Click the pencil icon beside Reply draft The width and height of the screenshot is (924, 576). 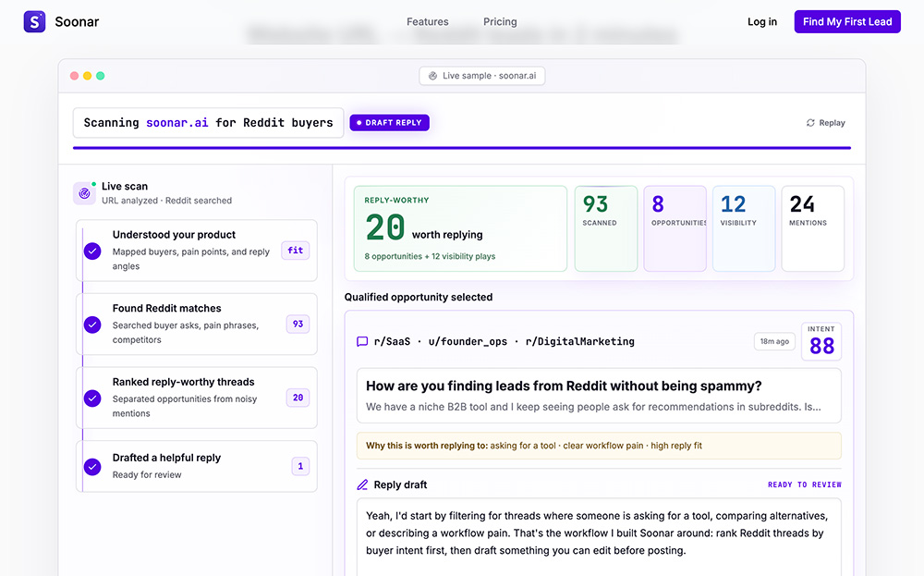click(362, 484)
